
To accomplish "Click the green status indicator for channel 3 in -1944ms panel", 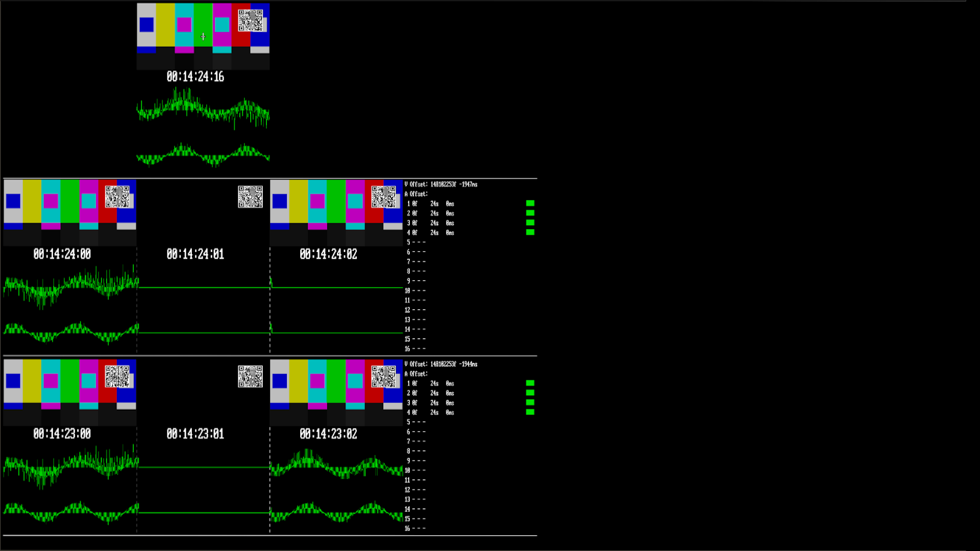I will click(530, 403).
